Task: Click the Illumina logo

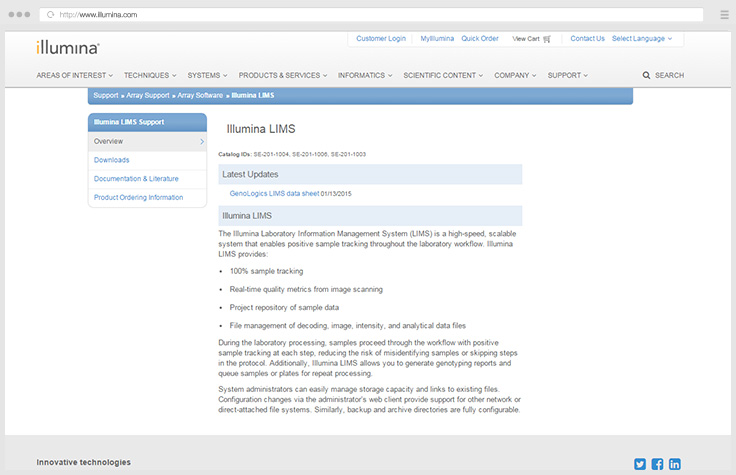Action: click(x=67, y=46)
